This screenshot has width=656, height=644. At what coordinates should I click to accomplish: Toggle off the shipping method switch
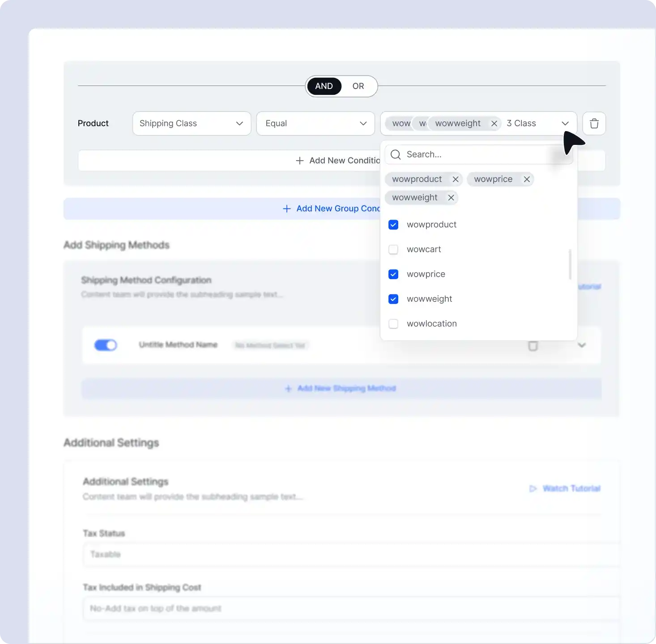[x=106, y=345]
